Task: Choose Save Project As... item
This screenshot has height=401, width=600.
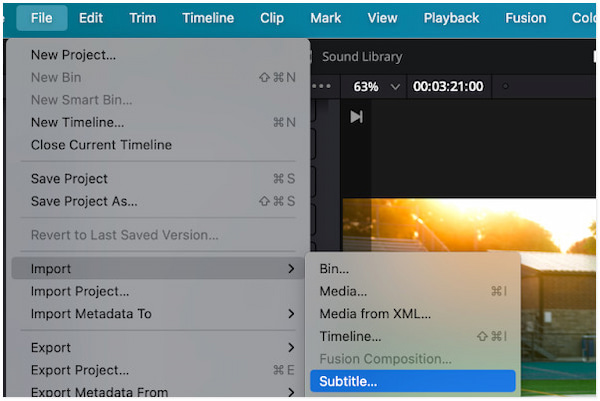Action: click(x=84, y=201)
